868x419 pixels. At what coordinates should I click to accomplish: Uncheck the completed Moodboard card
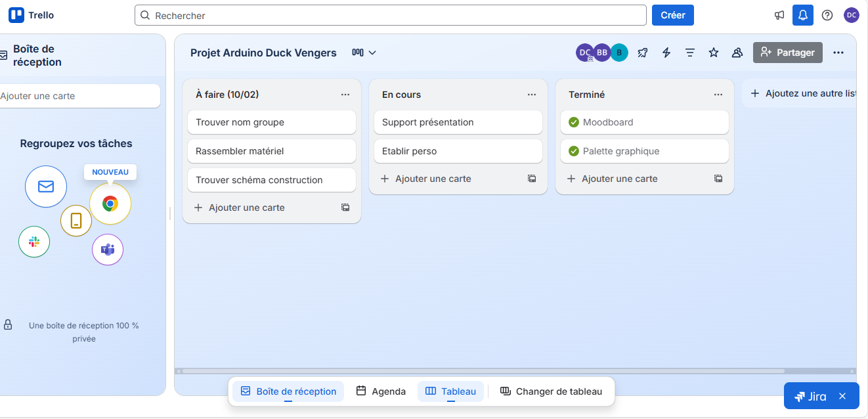[574, 122]
